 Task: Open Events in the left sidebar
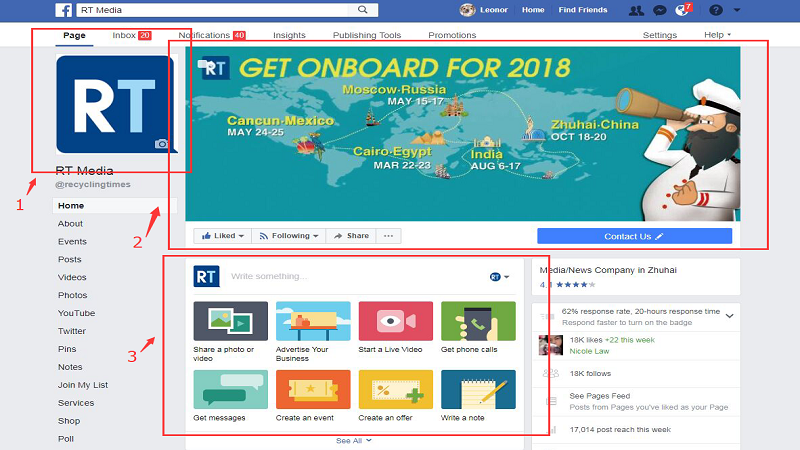(x=72, y=241)
